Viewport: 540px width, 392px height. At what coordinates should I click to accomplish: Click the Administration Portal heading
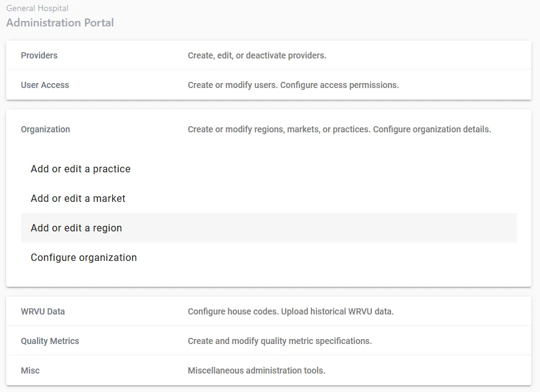point(60,23)
